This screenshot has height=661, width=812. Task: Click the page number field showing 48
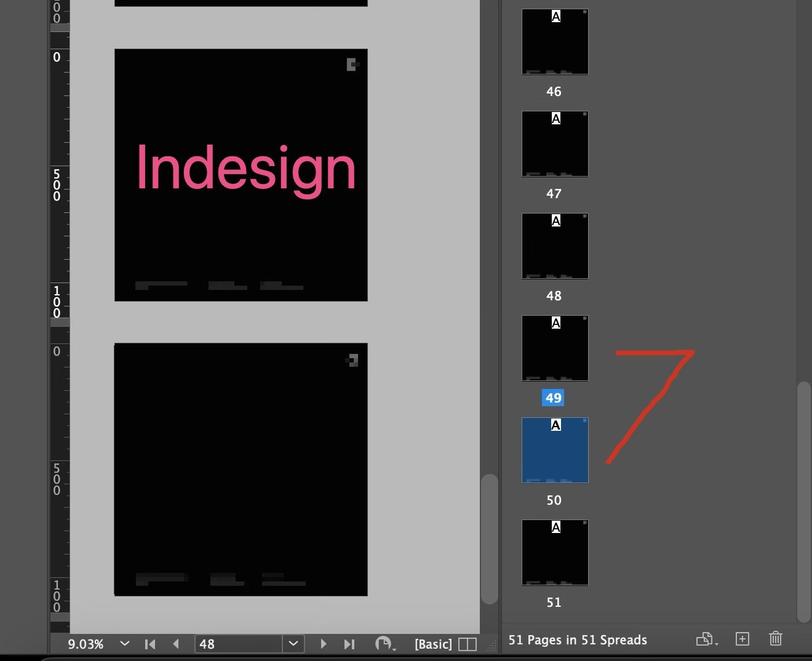click(x=239, y=644)
